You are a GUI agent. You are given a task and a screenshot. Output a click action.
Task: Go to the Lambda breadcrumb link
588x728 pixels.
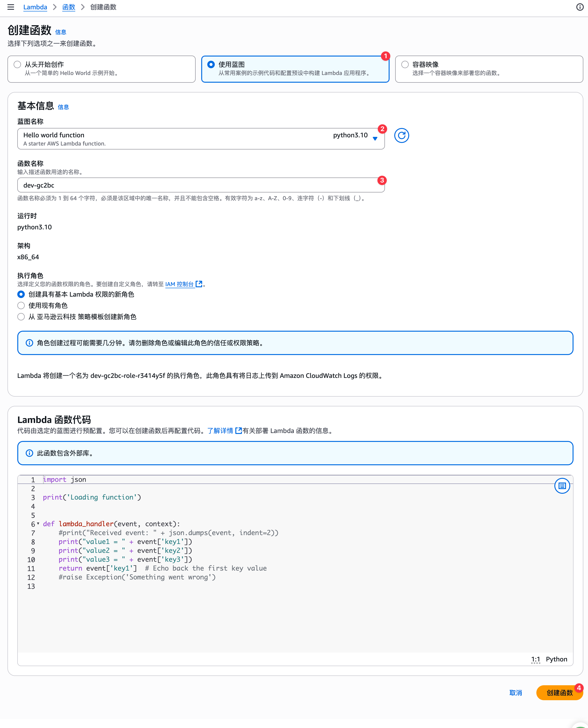point(35,7)
